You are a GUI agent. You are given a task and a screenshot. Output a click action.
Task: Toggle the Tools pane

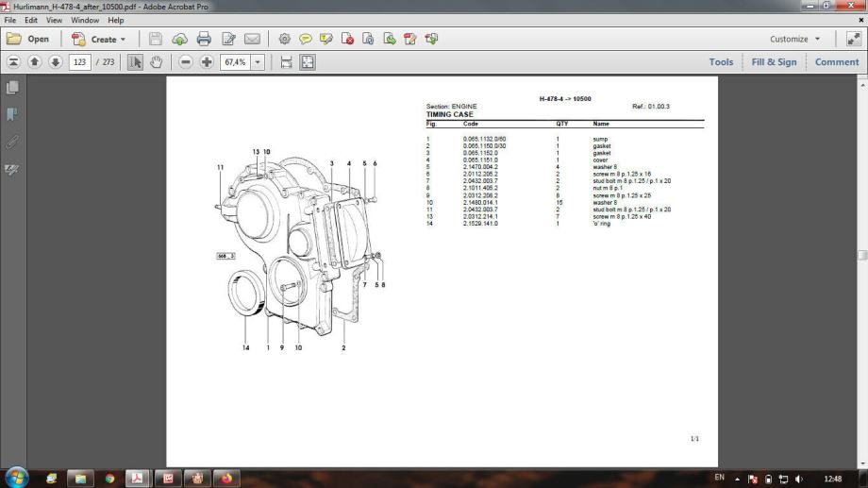[721, 62]
